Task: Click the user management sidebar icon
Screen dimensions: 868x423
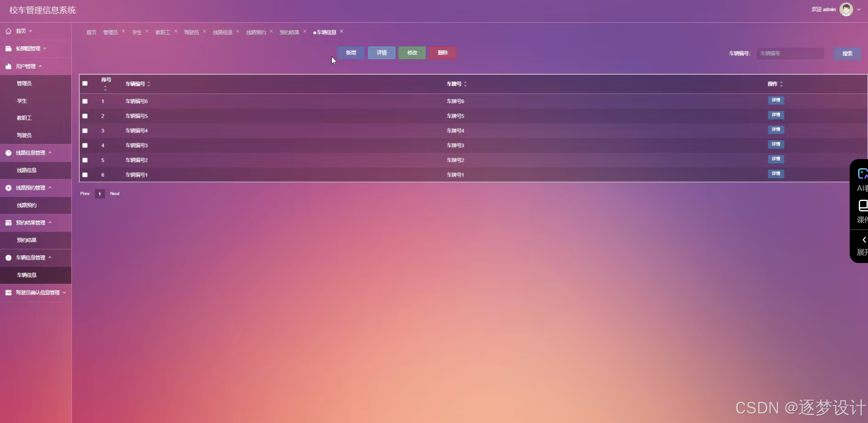Action: pyautogui.click(x=9, y=66)
